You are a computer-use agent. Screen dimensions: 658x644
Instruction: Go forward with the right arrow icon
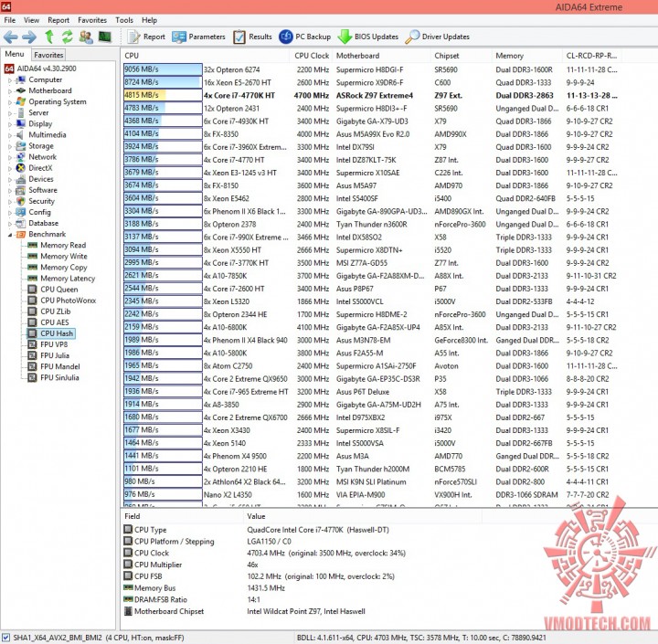[29, 37]
